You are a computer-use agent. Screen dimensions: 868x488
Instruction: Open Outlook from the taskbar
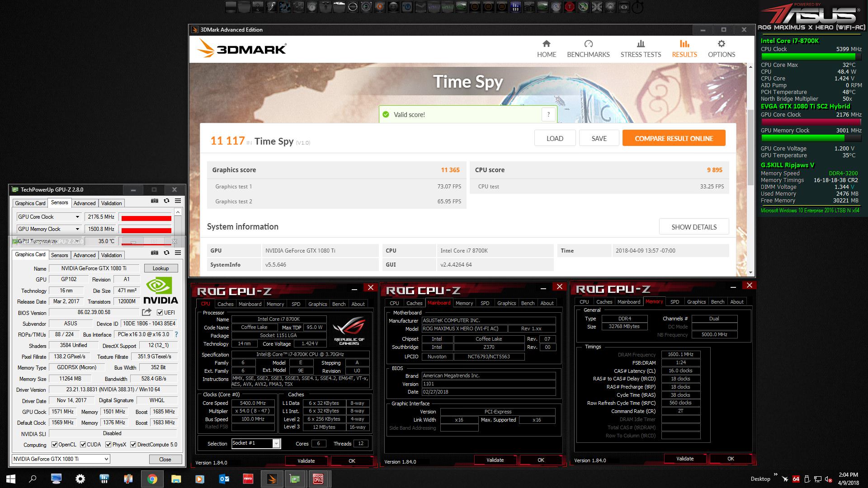[x=224, y=479]
